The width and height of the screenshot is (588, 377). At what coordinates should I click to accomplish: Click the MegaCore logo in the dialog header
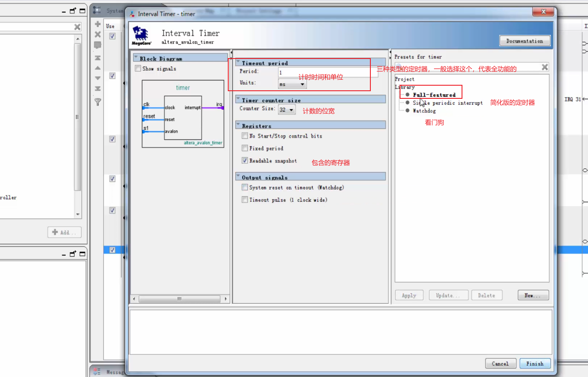141,36
